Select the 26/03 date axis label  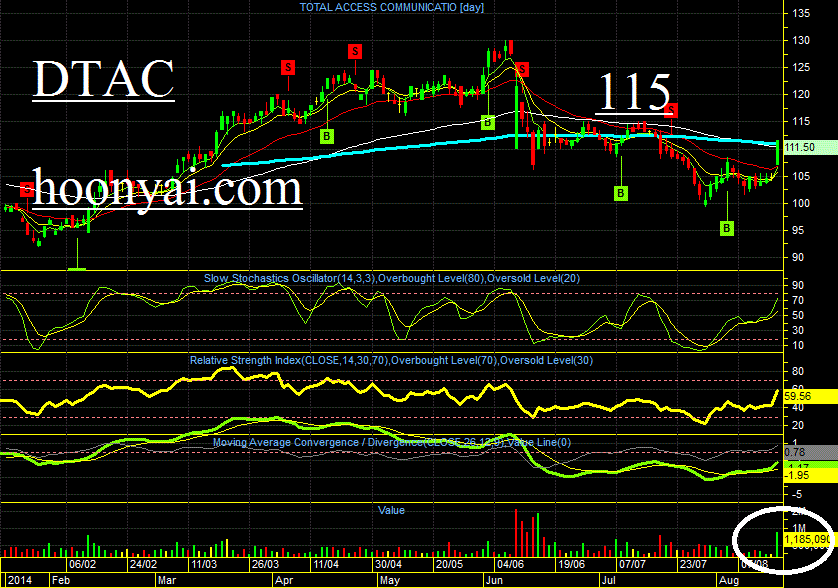(266, 564)
